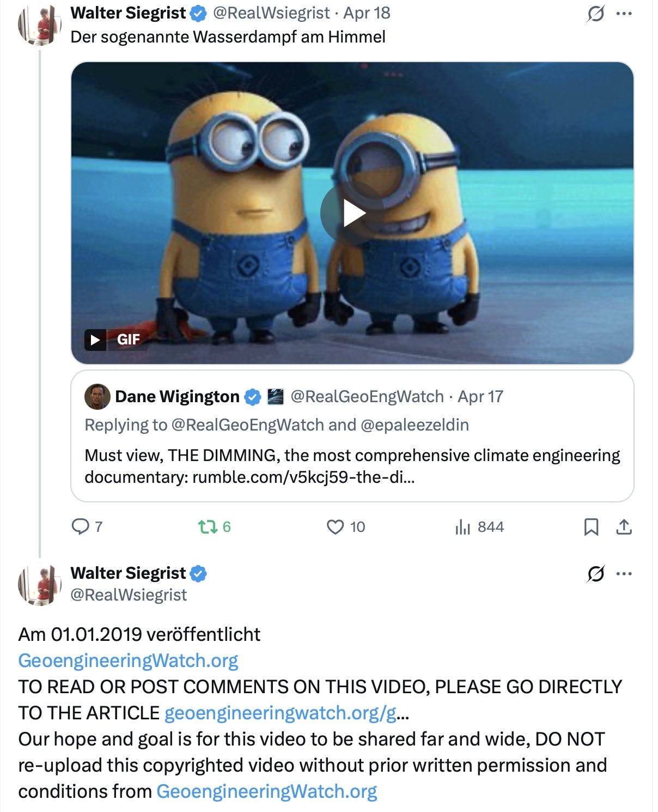Open Grok icon on lower tweet
The image size is (658, 812).
point(595,573)
